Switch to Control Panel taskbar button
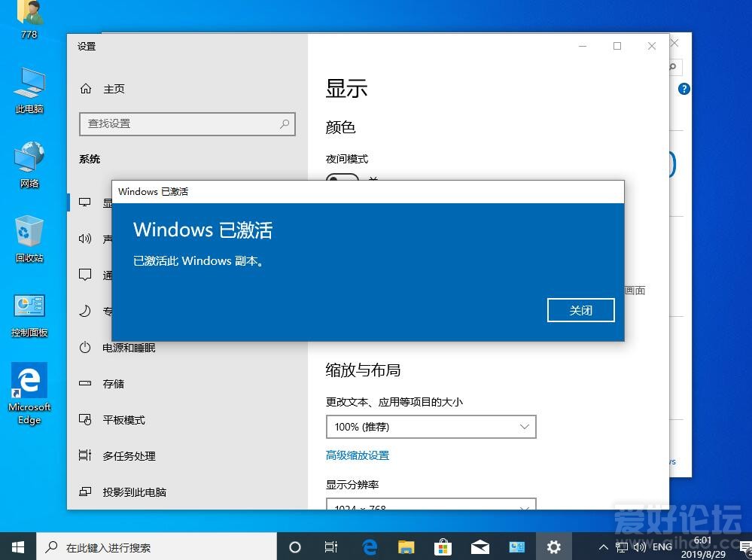Image resolution: width=752 pixels, height=560 pixels. pyautogui.click(x=517, y=546)
